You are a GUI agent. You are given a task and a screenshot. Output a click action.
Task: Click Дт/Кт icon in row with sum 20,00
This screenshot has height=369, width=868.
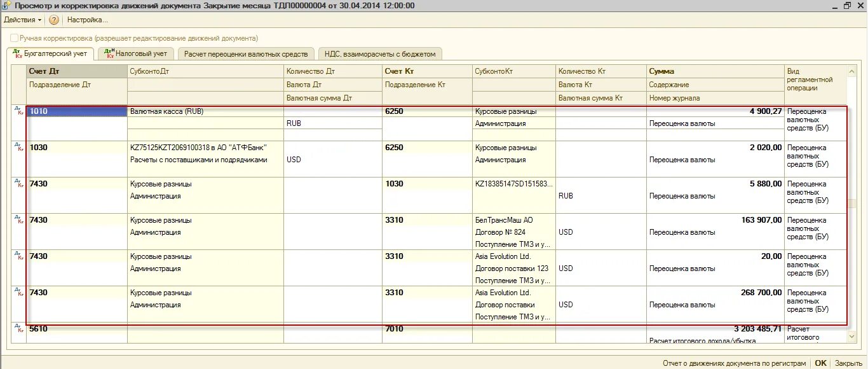coord(18,256)
